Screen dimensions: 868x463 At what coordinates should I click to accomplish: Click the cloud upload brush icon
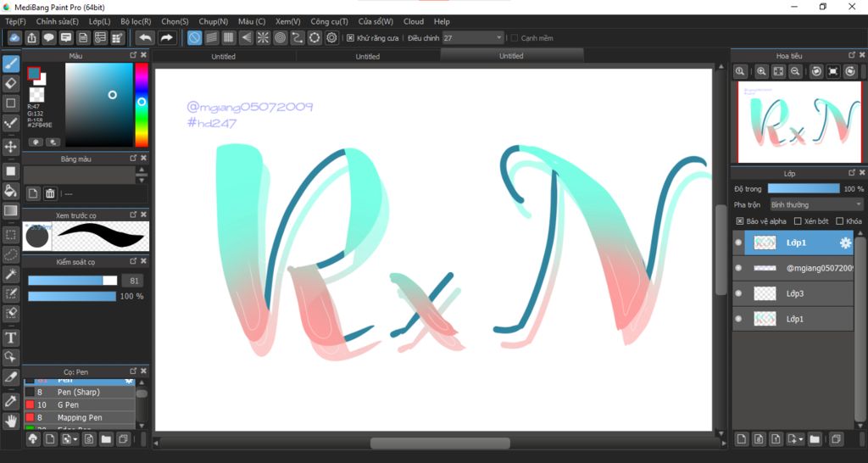(33, 439)
